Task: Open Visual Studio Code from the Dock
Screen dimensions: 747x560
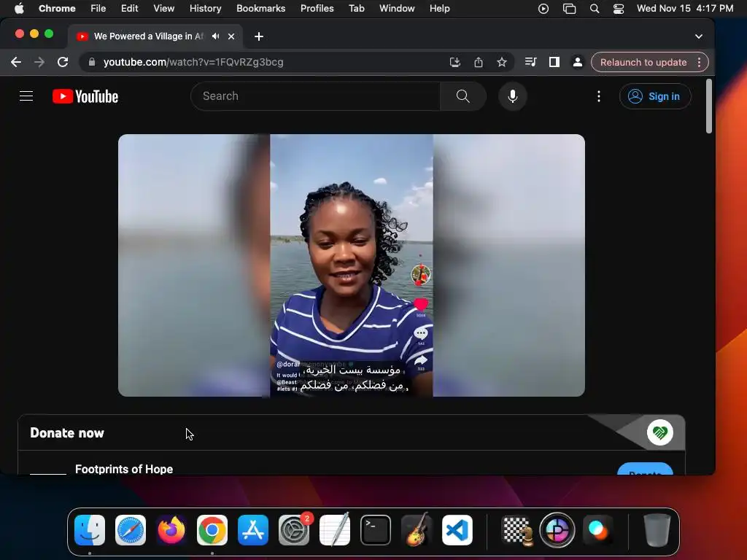Action: (457, 530)
